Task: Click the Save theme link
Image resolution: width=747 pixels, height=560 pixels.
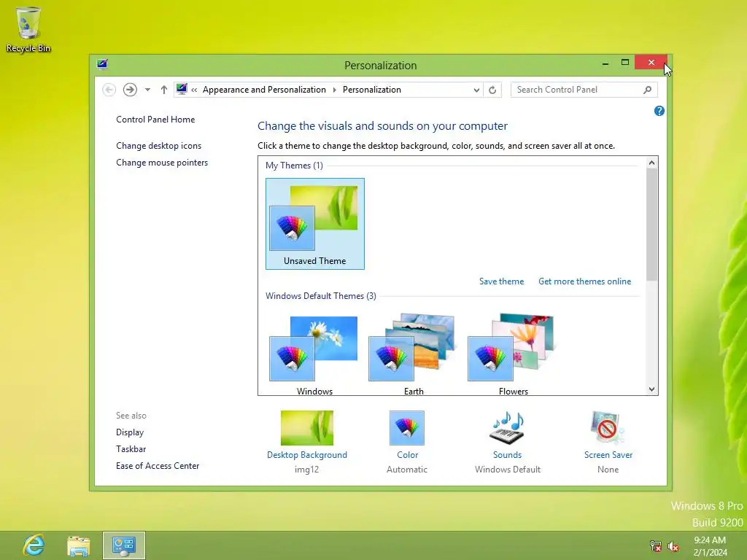Action: coord(502,281)
